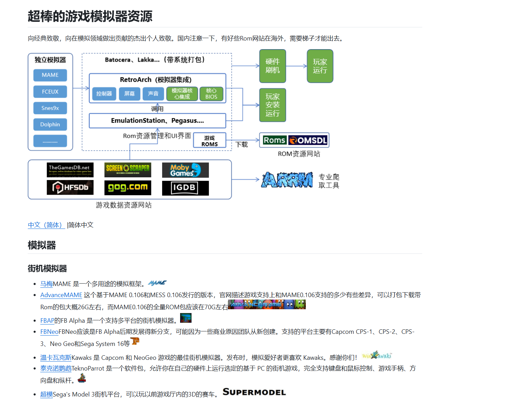Click the gog.com logo
This screenshot has height=401, width=532.
point(128,188)
